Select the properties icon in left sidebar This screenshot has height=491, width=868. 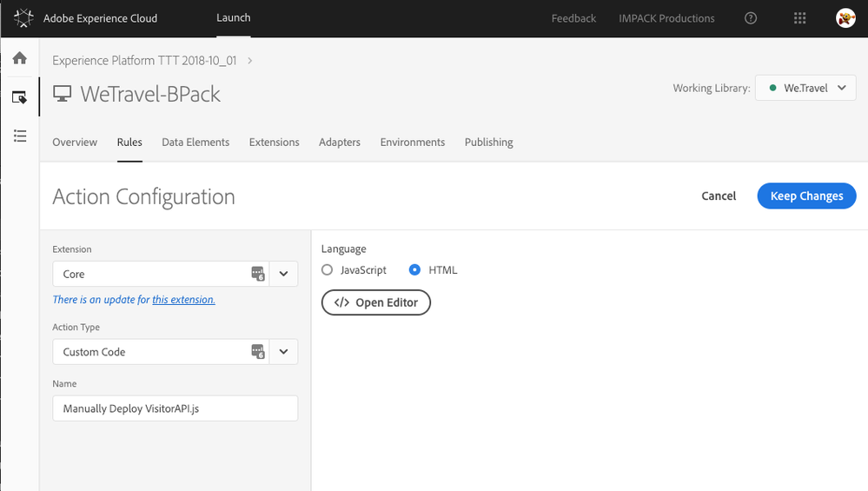[19, 97]
